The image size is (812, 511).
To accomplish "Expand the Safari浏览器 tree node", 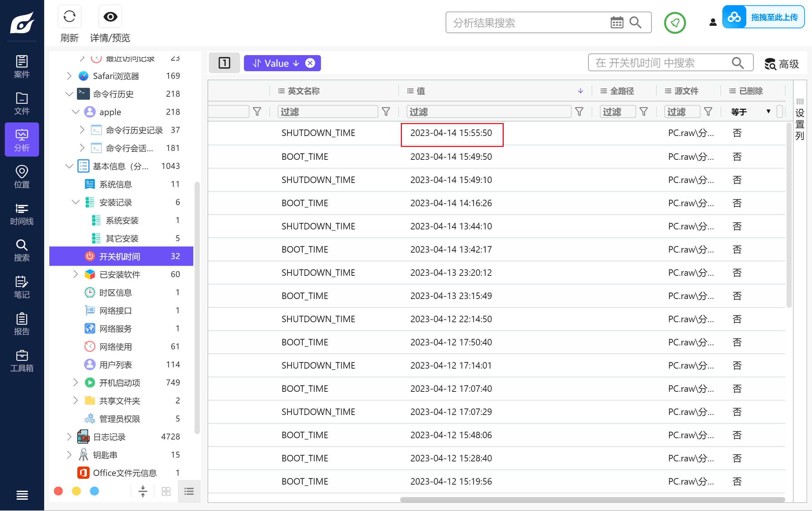I will tap(69, 76).
